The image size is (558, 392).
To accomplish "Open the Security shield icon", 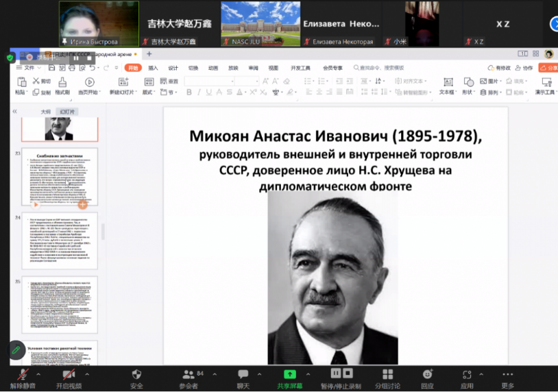I will point(136,375).
